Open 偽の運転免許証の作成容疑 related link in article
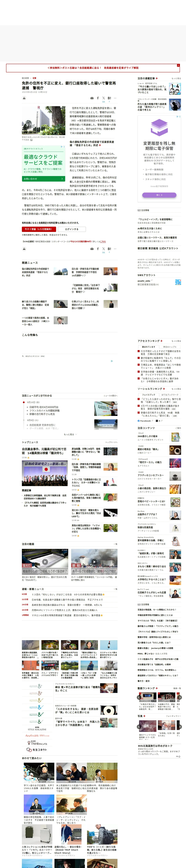This screenshot has height=868, width=186. pyautogui.click(x=92, y=144)
